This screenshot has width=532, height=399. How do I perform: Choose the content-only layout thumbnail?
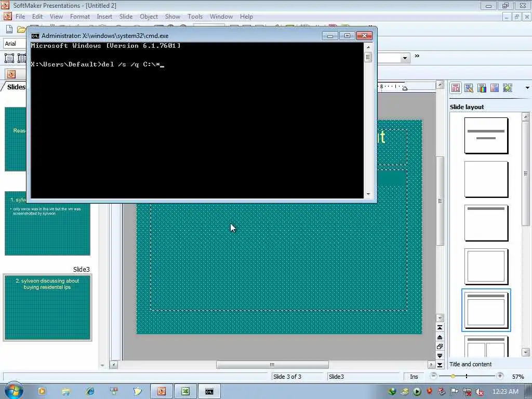pos(486,267)
